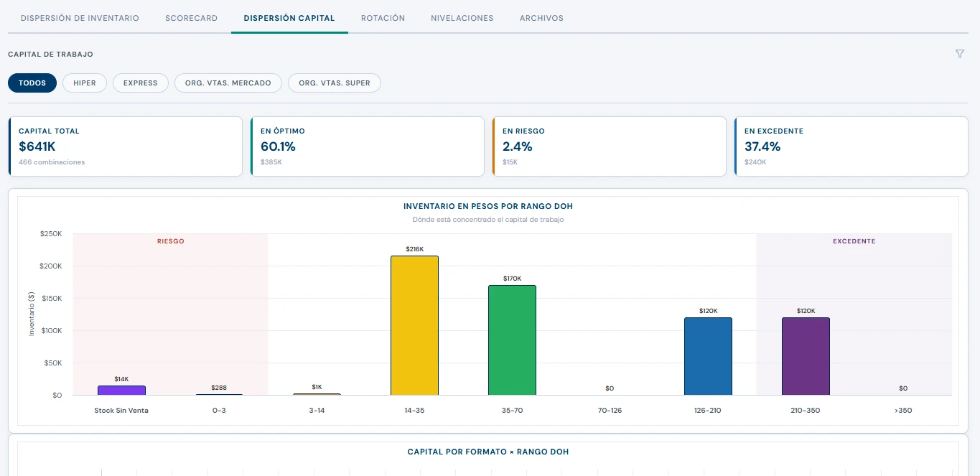The width and height of the screenshot is (980, 476).
Task: Choose Org. Vtas. Mercado filter
Action: point(228,83)
